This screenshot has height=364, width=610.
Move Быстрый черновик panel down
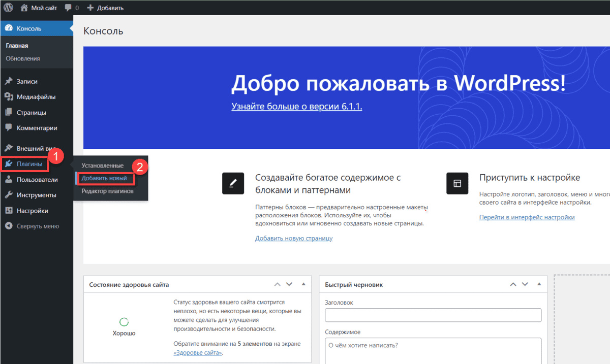pos(525,284)
